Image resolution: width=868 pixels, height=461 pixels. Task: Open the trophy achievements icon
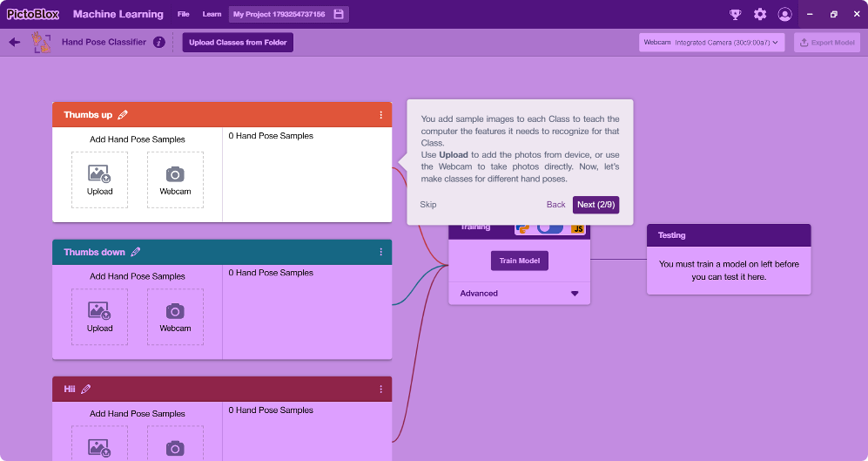point(735,15)
